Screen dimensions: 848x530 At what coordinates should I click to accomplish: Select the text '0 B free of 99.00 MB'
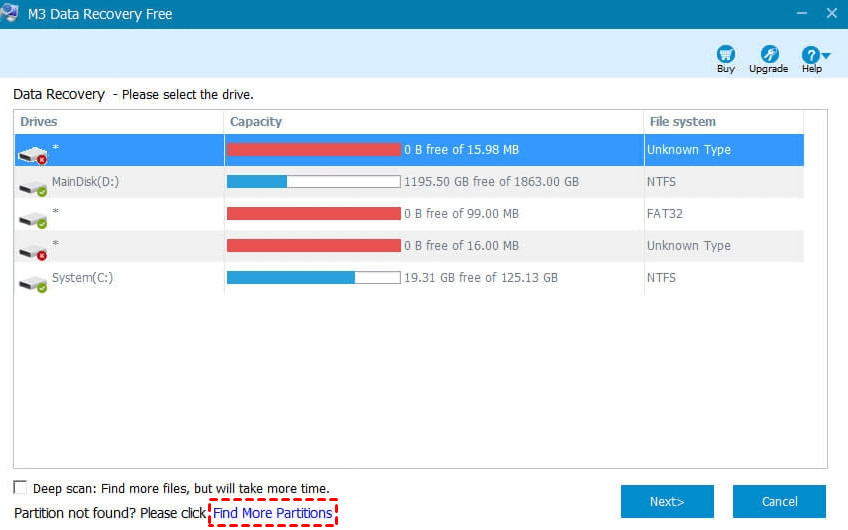(x=461, y=214)
